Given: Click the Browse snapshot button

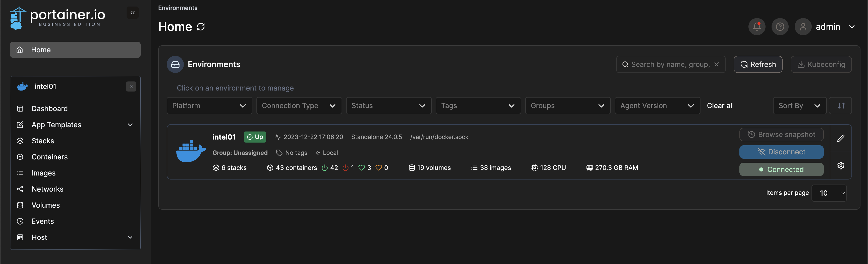Looking at the screenshot, I should (781, 134).
